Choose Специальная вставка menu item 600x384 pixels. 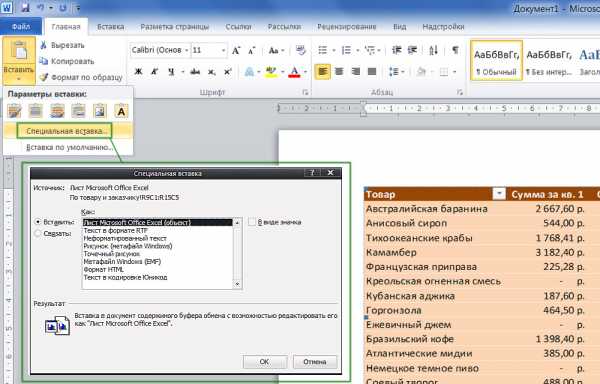(x=65, y=131)
